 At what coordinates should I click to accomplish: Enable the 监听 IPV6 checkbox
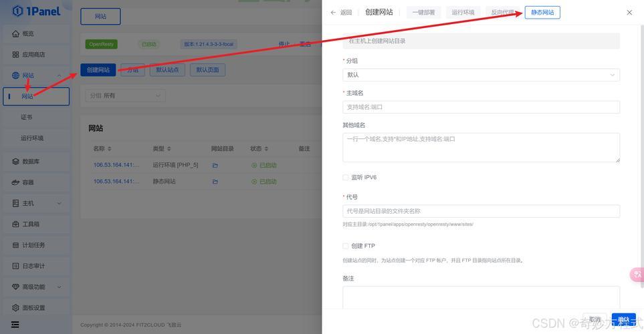346,177
